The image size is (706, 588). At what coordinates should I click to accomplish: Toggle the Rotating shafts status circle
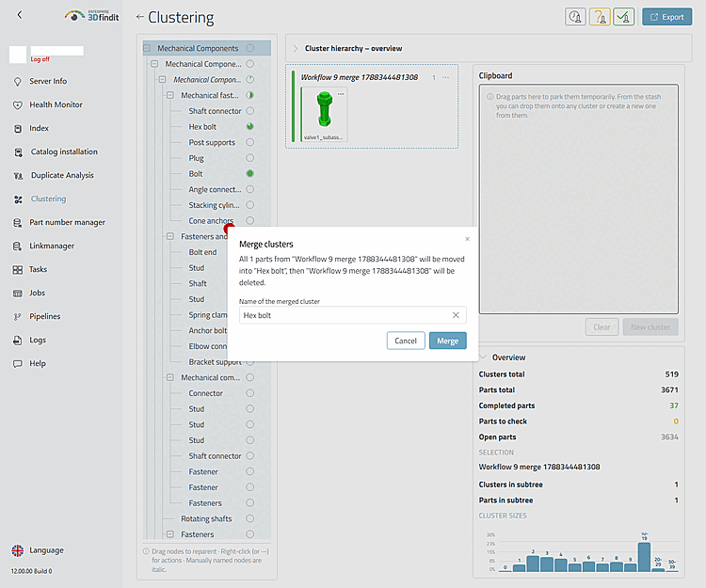point(249,518)
